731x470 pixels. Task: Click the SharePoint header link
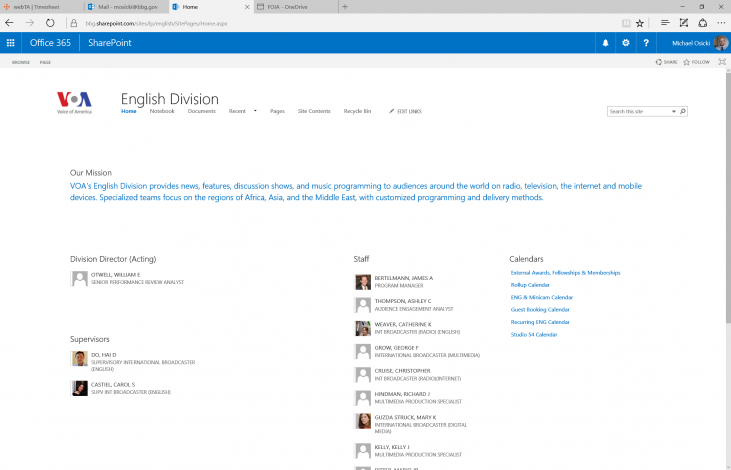click(110, 43)
